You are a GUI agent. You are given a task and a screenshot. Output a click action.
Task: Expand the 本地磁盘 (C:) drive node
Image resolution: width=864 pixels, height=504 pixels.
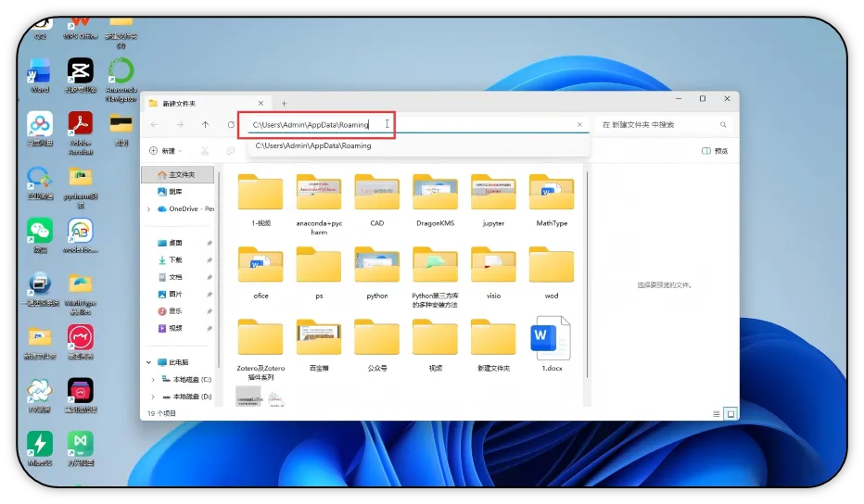153,380
